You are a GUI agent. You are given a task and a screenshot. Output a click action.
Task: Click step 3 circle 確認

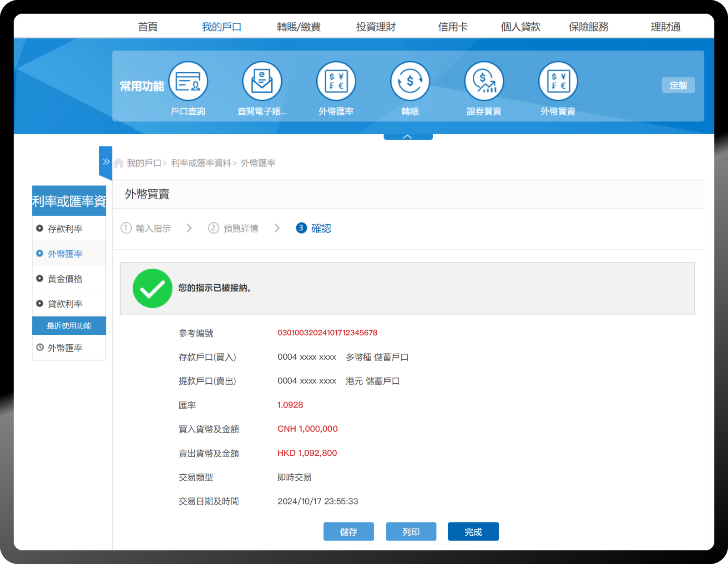point(301,228)
